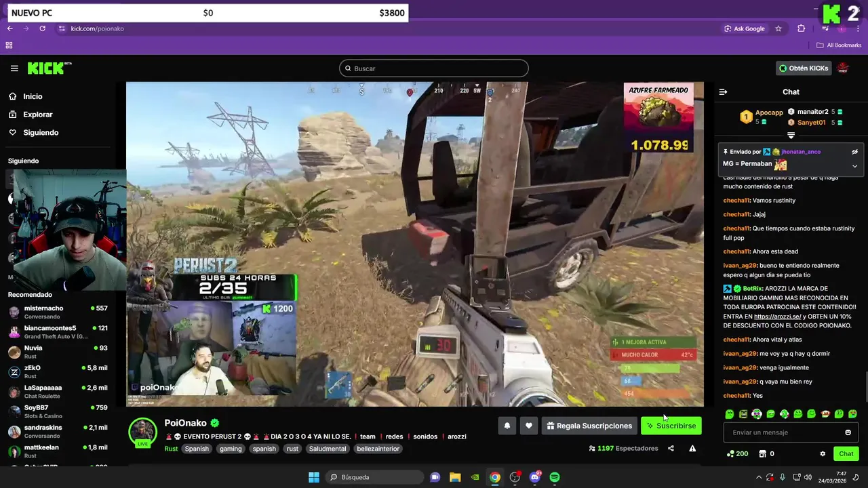The height and width of the screenshot is (488, 868).
Task: Show hidden system tray icons
Action: tap(759, 477)
